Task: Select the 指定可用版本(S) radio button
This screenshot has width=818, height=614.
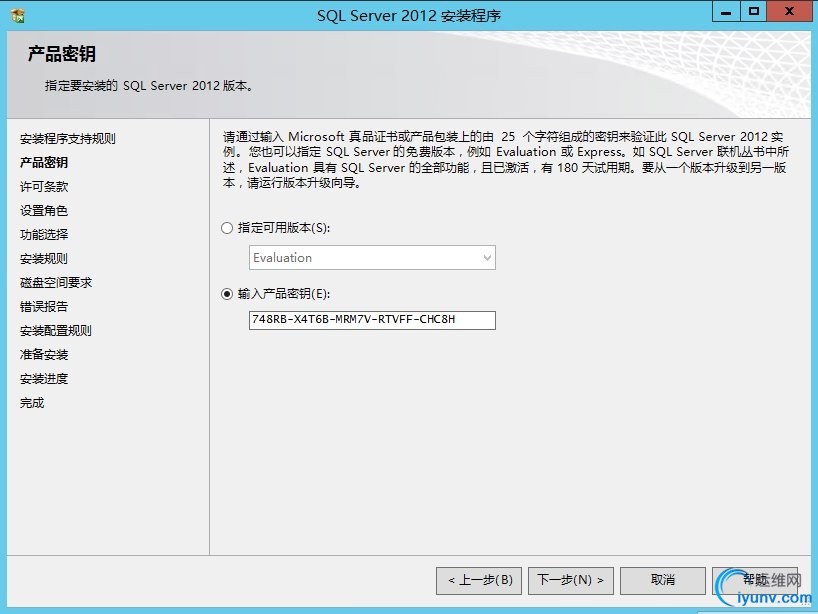Action: point(227,228)
